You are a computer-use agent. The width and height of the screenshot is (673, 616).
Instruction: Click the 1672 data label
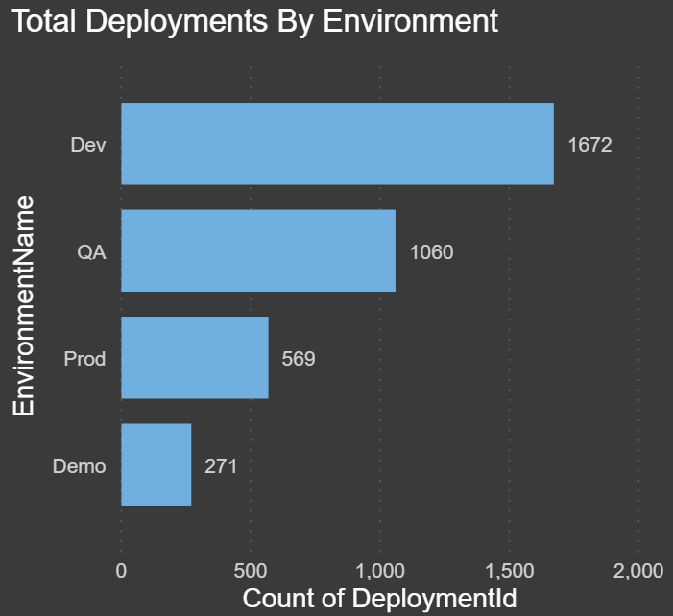589,145
